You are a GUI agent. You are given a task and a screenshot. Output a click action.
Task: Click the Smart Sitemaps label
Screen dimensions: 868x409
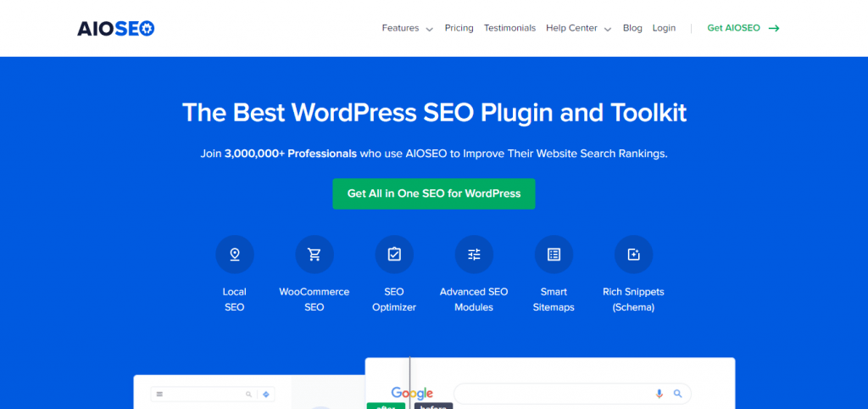click(554, 300)
